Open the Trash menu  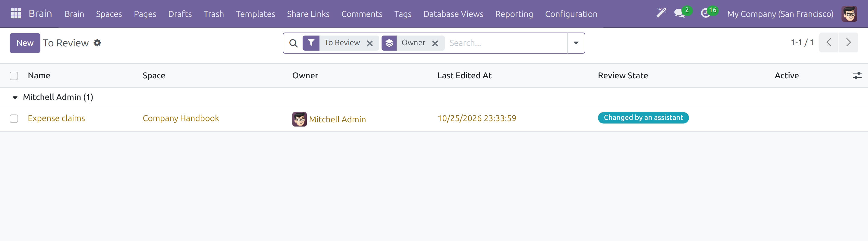coord(214,14)
